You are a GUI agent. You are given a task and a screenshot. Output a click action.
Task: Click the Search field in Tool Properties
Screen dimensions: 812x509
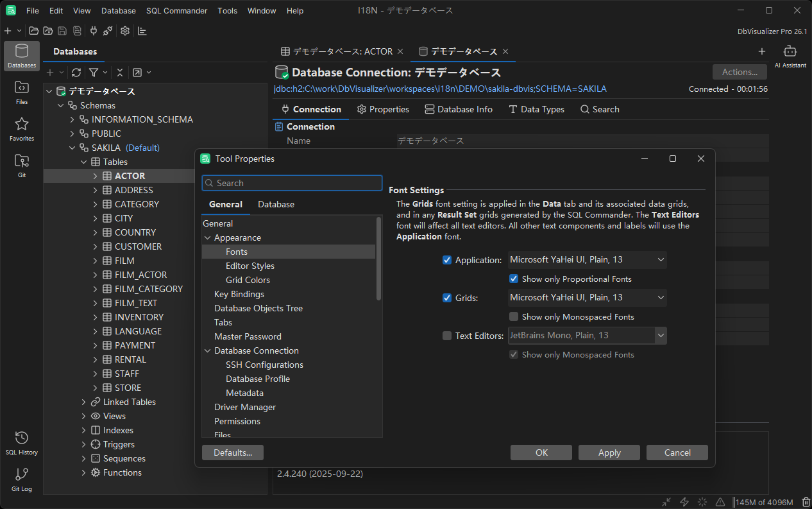(292, 183)
